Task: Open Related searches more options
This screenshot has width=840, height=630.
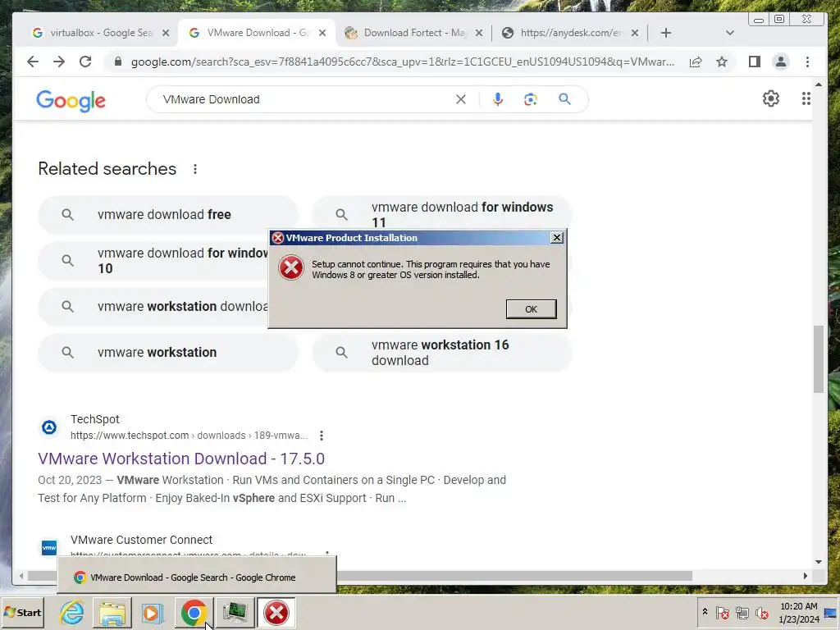Action: pos(195,169)
